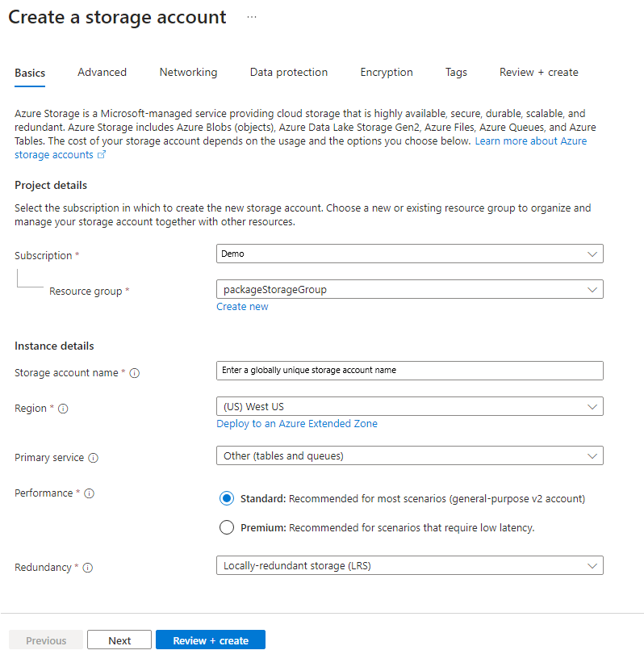Screen dimensions: 644x667
Task: Select the Standard performance radio button
Action: [227, 498]
